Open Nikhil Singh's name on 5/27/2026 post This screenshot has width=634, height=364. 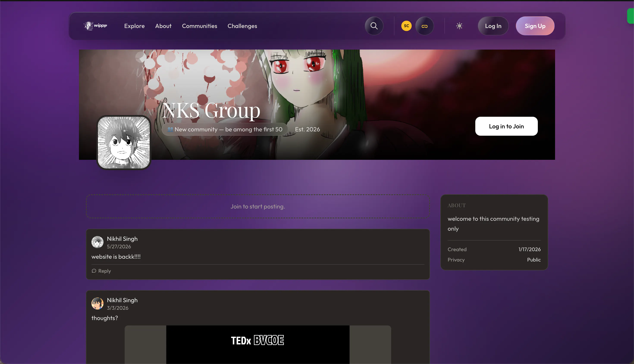[x=122, y=239]
